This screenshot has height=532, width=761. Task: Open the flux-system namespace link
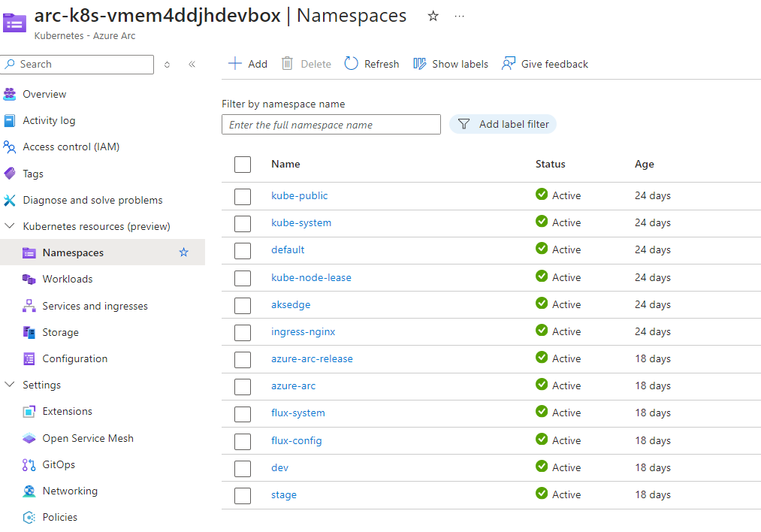click(297, 413)
